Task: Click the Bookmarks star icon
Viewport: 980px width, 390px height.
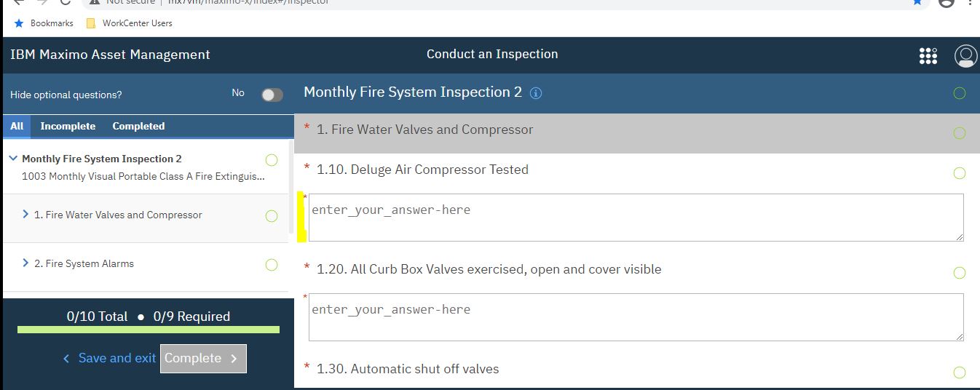Action: click(x=19, y=23)
